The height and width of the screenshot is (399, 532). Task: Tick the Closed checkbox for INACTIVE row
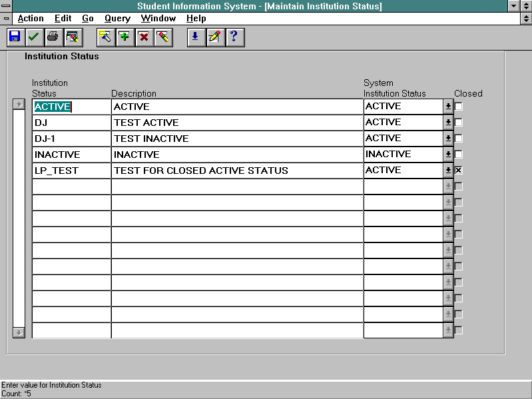pyautogui.click(x=459, y=155)
